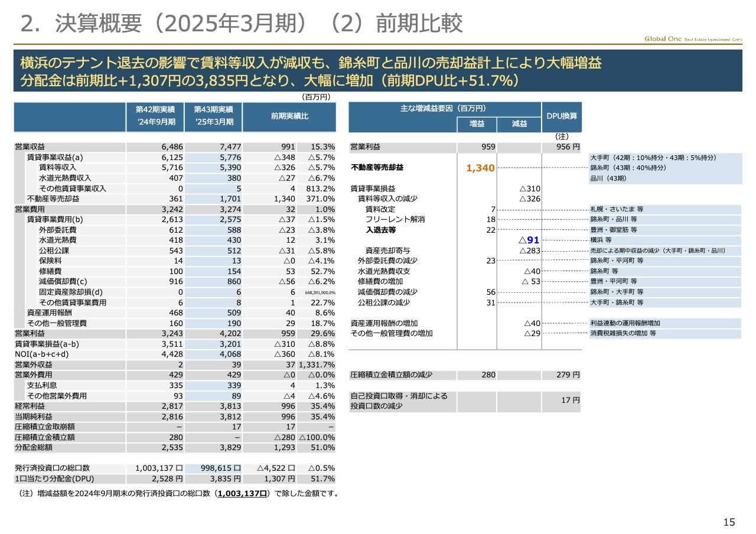The height and width of the screenshot is (534, 756).
Task: Select the DPU換算 header cell
Action: [561, 116]
